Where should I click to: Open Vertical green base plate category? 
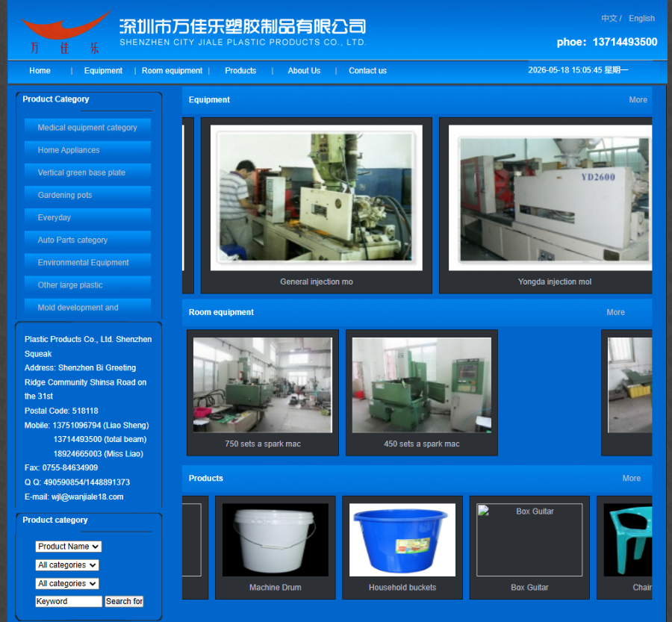coord(87,172)
